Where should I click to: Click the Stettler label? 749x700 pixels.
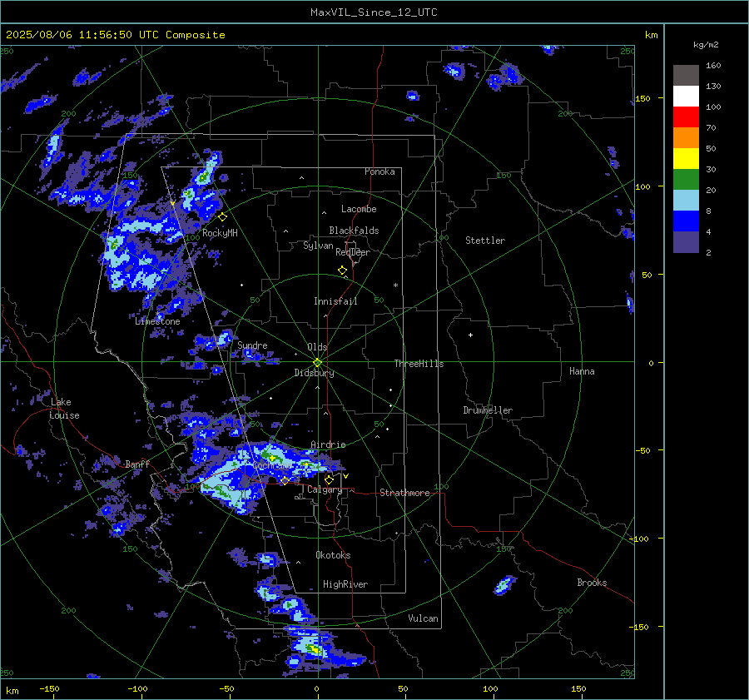pyautogui.click(x=485, y=241)
